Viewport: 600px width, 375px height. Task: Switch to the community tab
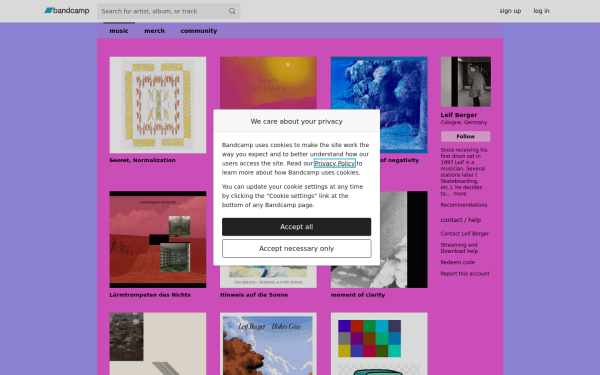pos(199,31)
